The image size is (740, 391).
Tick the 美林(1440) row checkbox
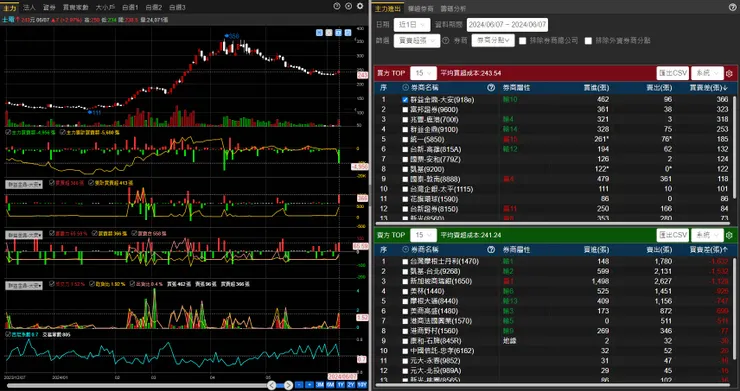pos(405,291)
